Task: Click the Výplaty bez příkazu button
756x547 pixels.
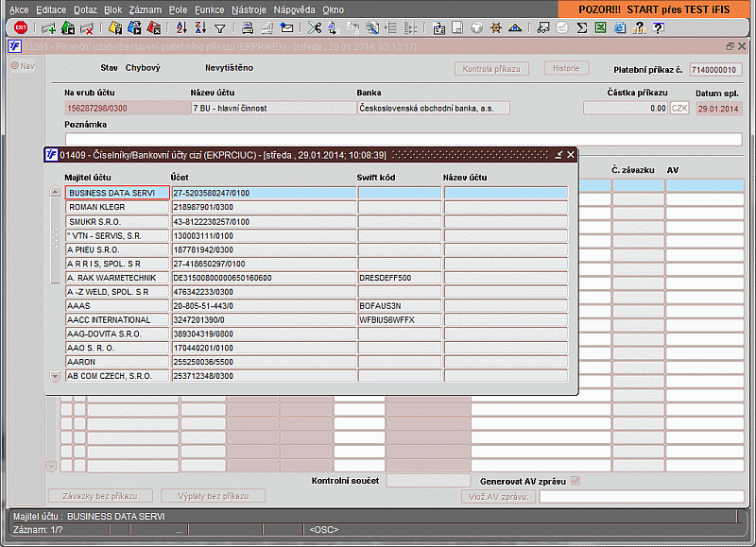Action: click(x=214, y=496)
